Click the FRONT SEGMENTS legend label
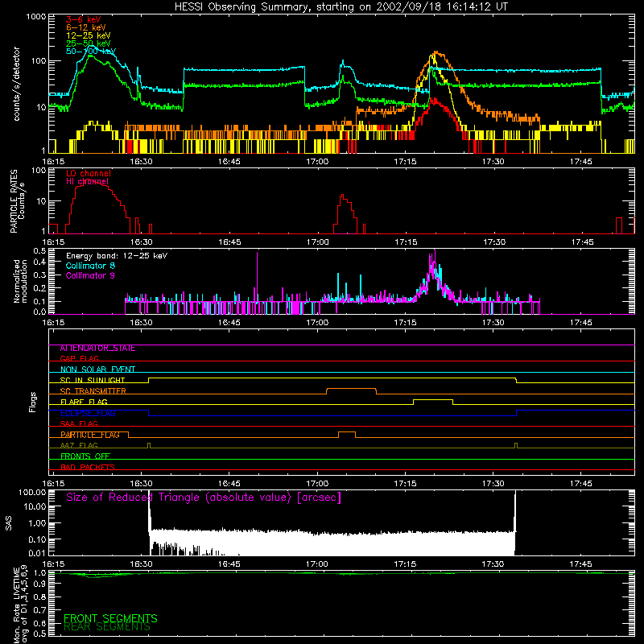The width and height of the screenshot is (644, 644). coord(110,618)
